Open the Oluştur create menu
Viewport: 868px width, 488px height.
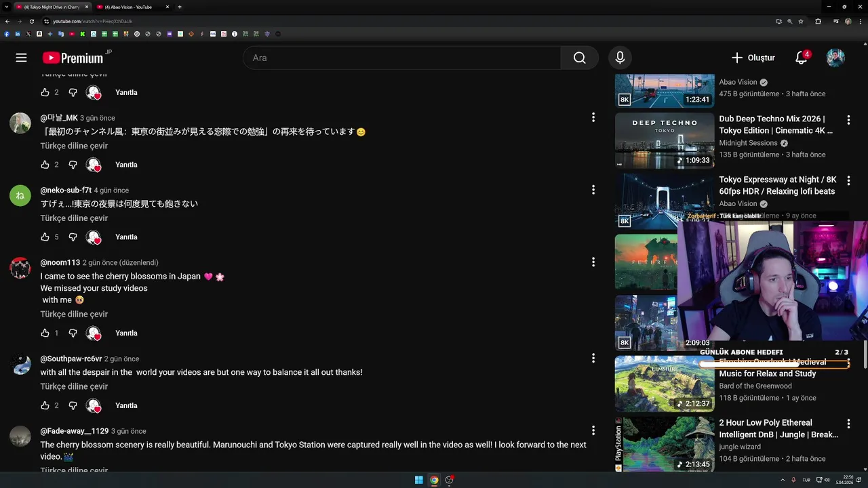pyautogui.click(x=753, y=58)
